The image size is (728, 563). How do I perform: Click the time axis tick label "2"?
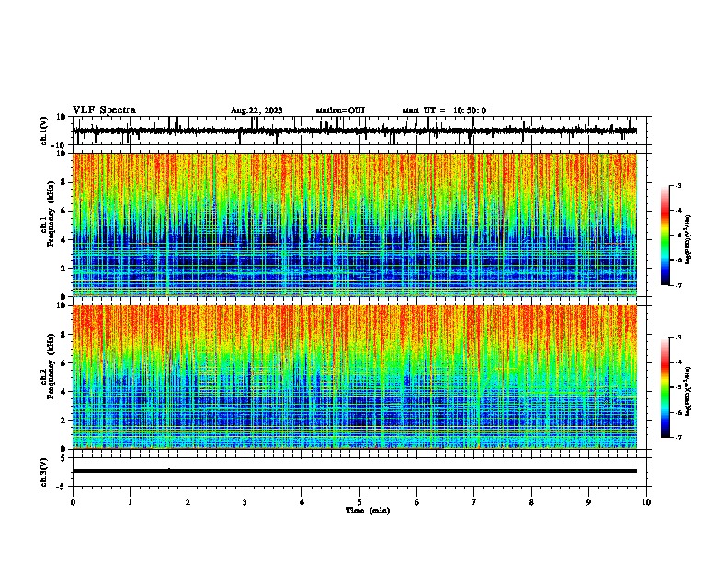coord(188,502)
